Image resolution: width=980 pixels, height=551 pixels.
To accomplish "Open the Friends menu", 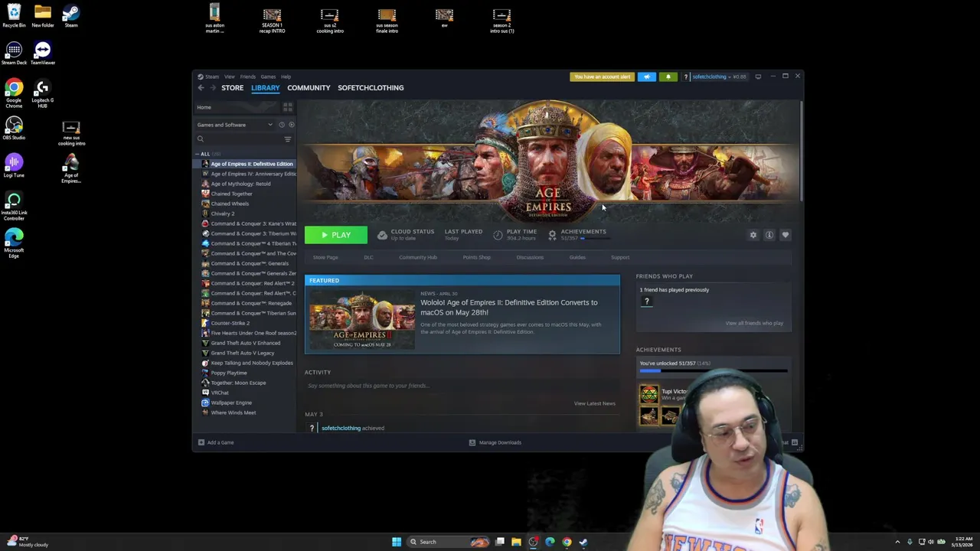I will pyautogui.click(x=248, y=77).
